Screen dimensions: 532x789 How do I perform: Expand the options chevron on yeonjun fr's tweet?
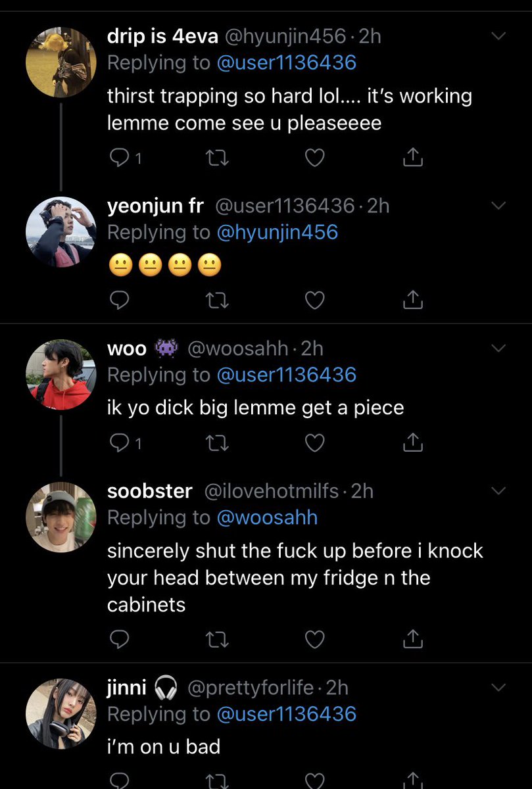499,206
